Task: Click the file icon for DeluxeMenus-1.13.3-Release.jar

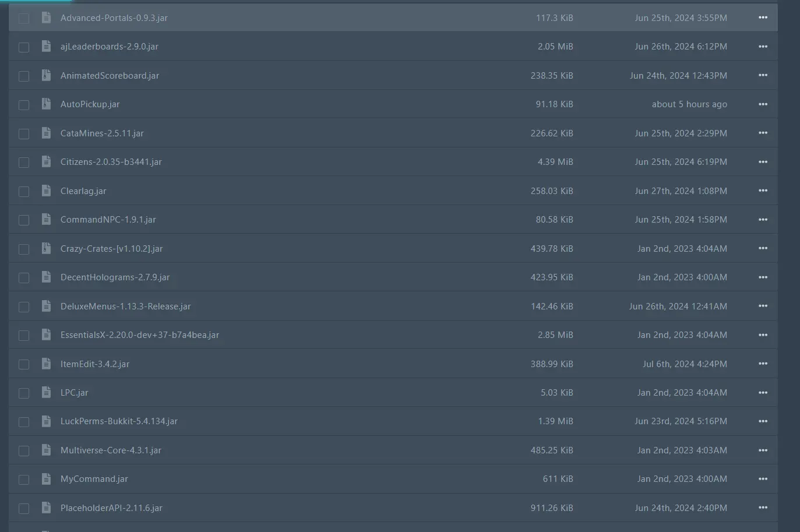Action: pos(46,306)
